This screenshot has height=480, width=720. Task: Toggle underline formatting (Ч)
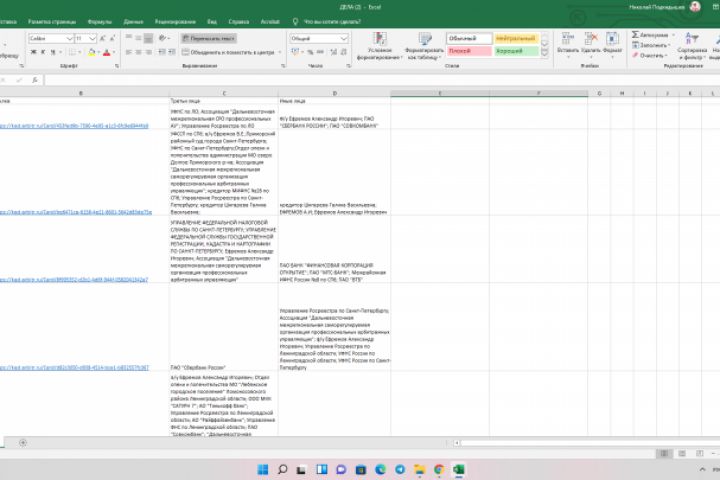53,52
